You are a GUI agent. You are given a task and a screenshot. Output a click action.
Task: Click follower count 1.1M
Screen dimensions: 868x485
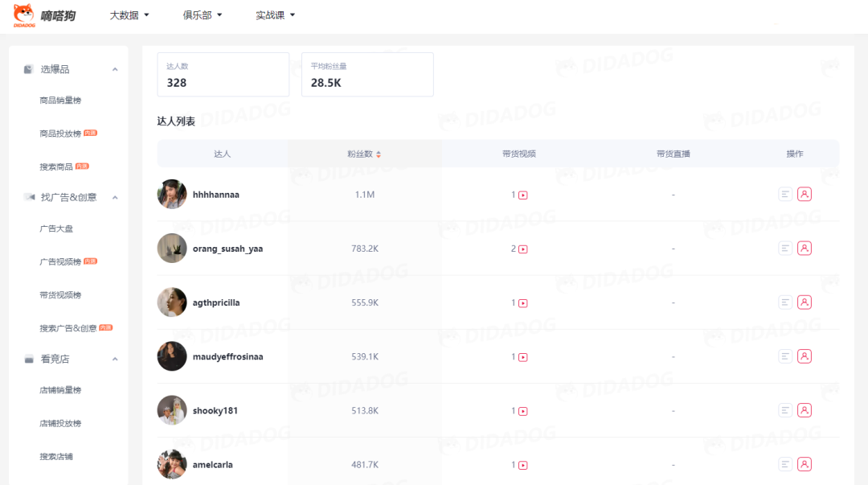[x=365, y=195]
